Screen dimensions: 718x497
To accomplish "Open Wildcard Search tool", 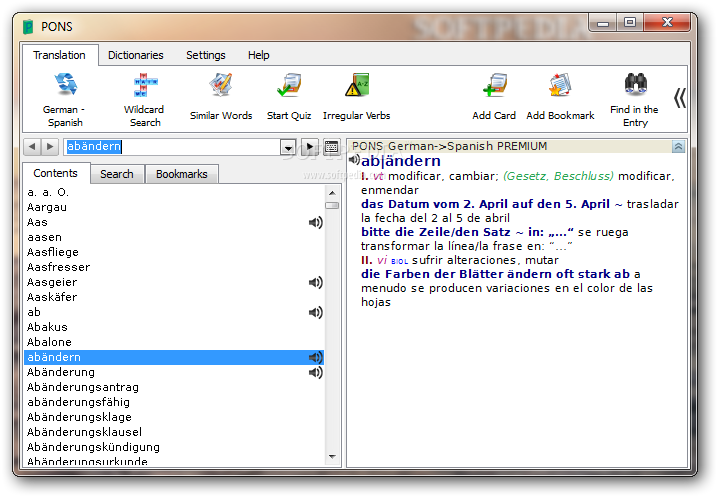I will click(144, 100).
